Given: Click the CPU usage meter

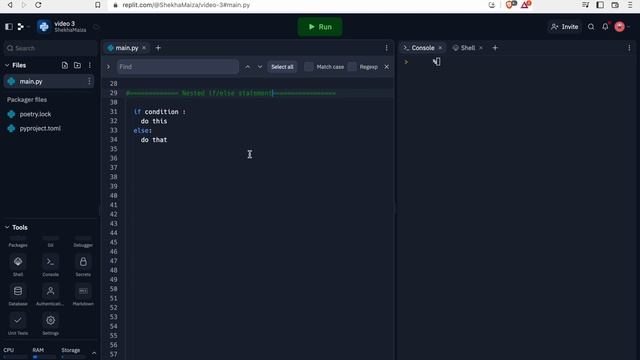Looking at the screenshot, I should click(15, 353).
